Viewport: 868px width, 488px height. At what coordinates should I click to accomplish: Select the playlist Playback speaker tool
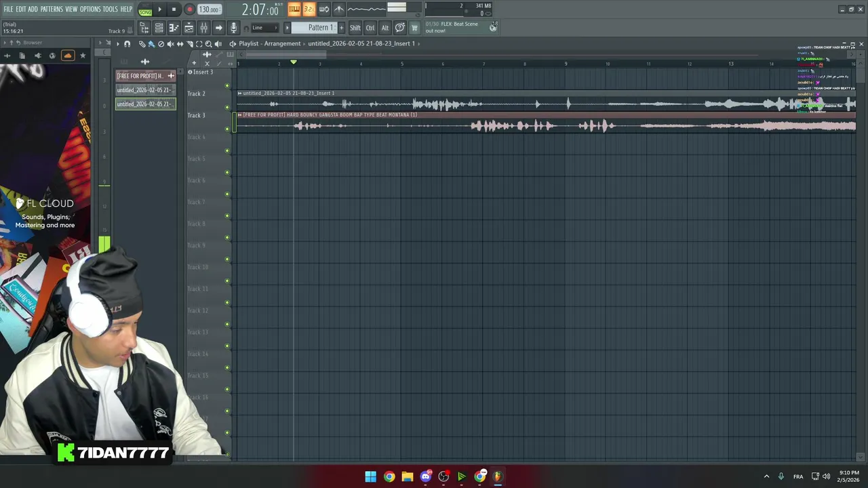218,43
